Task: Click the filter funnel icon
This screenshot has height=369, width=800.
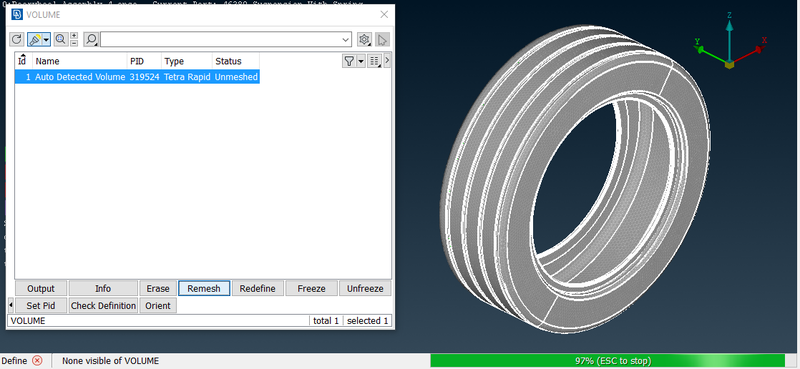Action: coord(349,61)
